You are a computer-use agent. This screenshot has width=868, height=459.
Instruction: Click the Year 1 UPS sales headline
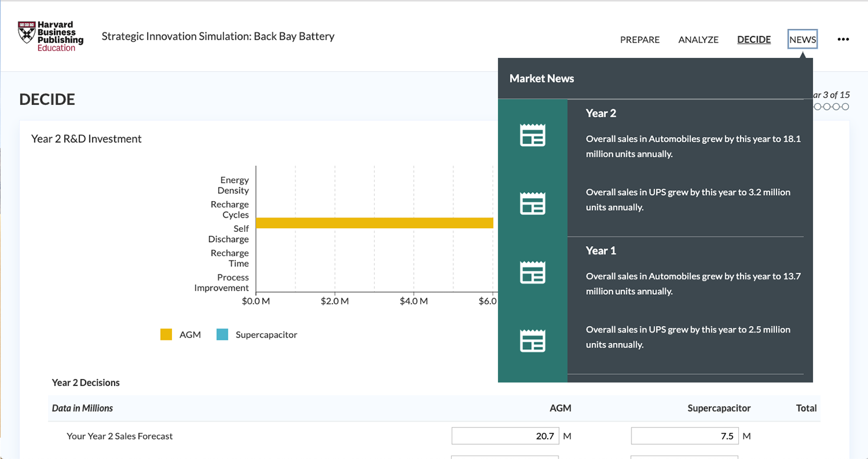688,336
